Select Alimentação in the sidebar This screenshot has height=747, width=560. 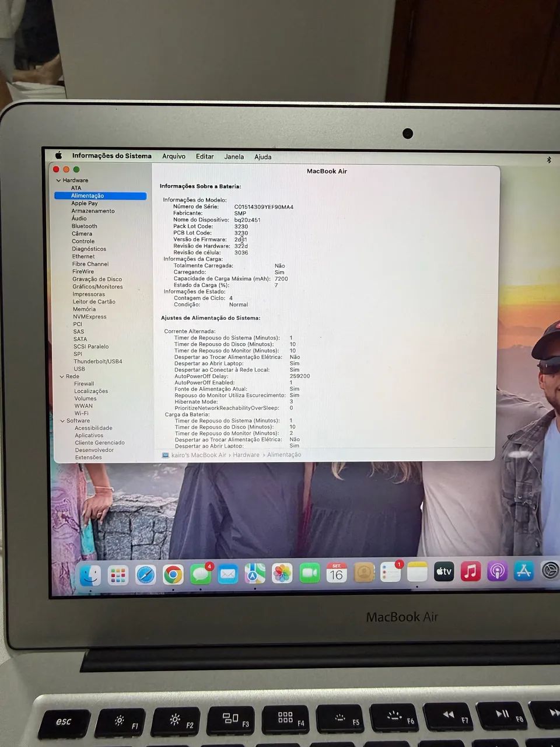click(x=100, y=196)
